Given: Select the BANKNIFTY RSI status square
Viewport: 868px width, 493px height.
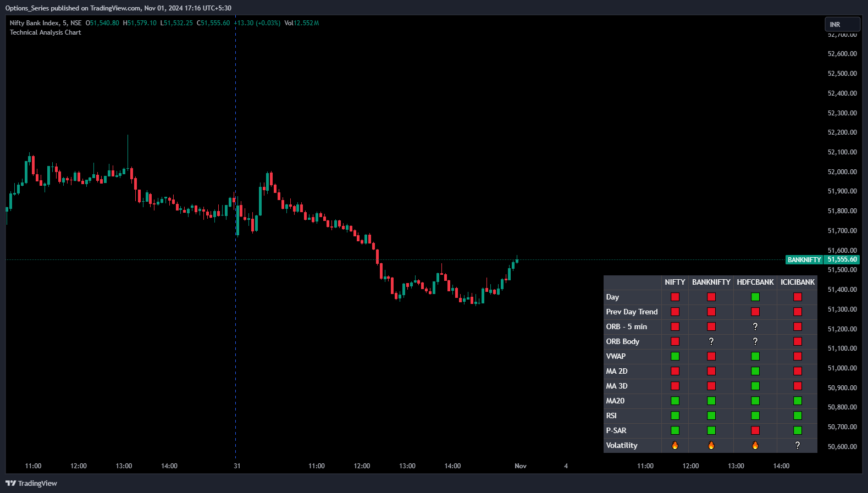Looking at the screenshot, I should [x=711, y=416].
